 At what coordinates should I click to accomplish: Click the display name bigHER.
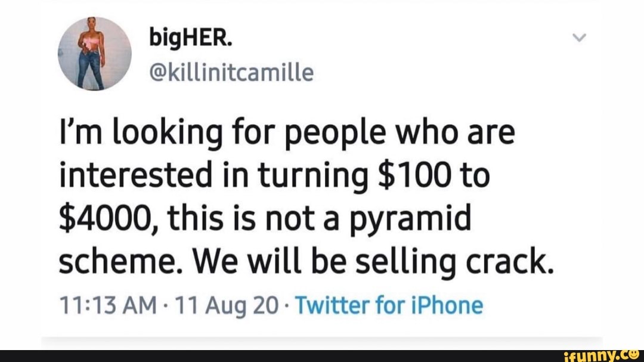pos(191,39)
